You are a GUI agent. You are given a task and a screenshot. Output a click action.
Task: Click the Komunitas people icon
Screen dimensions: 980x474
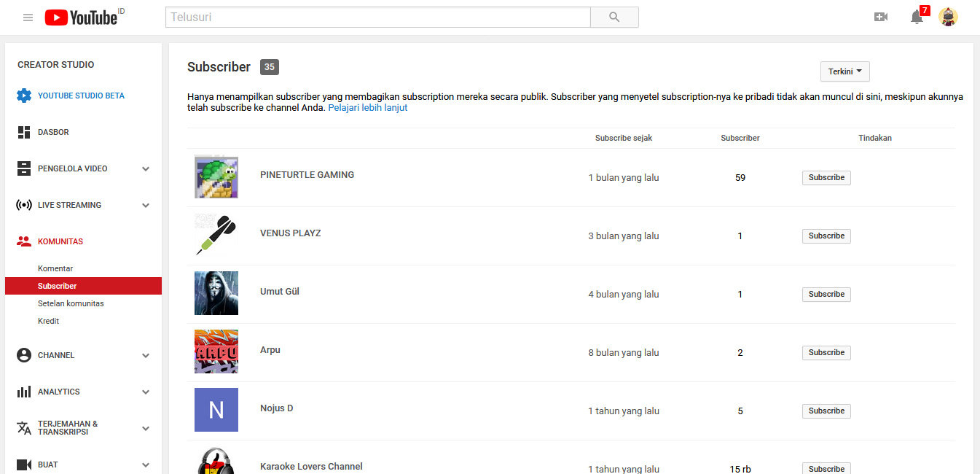[24, 241]
